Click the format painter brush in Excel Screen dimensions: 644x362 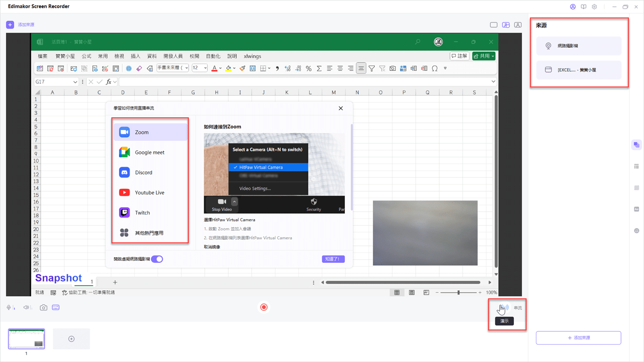coord(242,68)
